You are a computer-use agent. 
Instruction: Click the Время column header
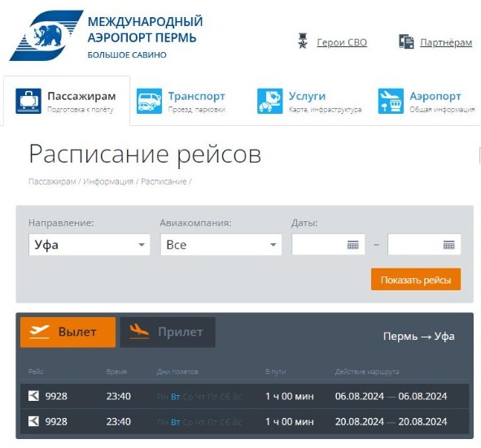pos(116,372)
